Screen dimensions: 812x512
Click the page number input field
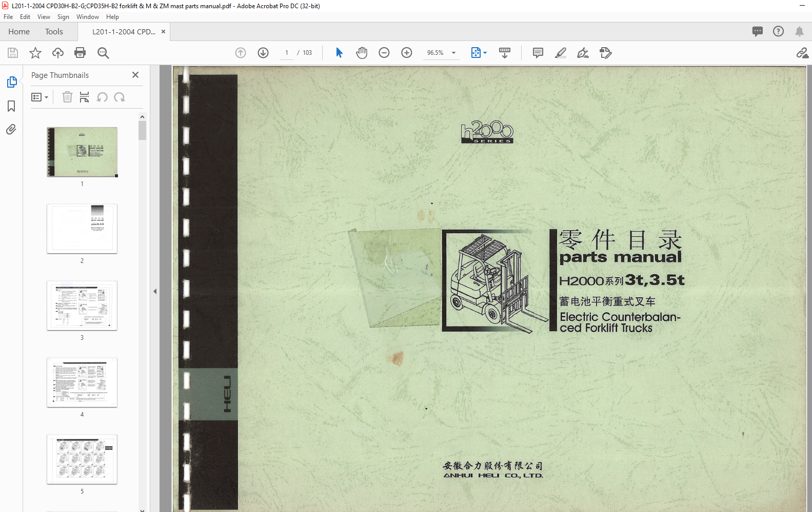287,53
